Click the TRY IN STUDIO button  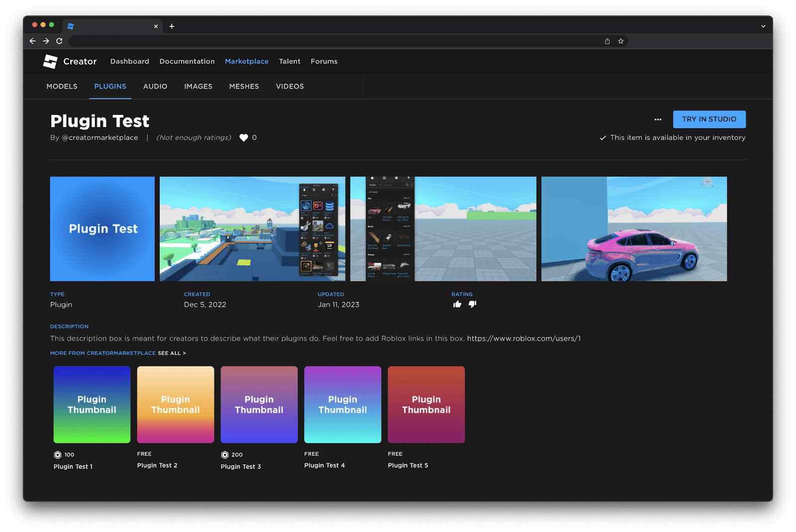point(709,119)
